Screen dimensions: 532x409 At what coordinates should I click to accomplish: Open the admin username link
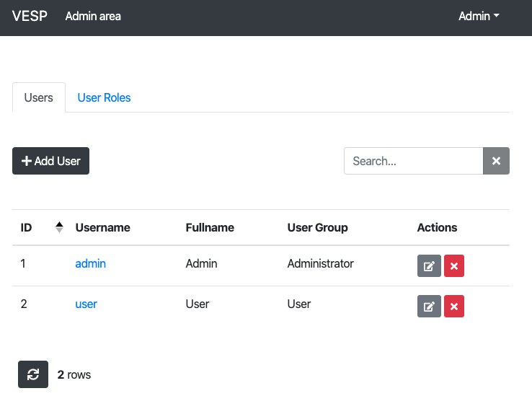(x=91, y=264)
